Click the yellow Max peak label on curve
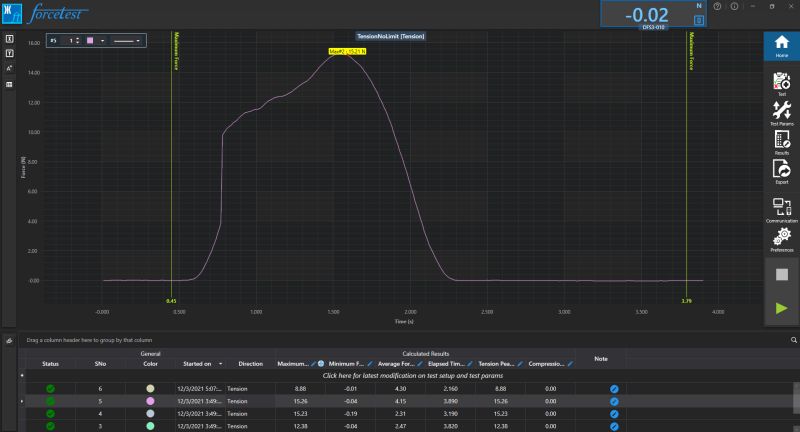The height and width of the screenshot is (432, 800). coord(347,52)
